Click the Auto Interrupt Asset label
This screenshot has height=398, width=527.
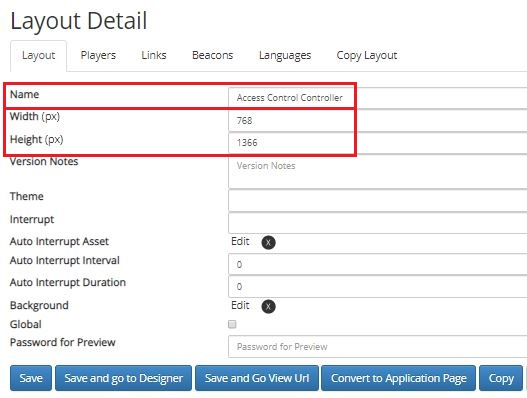point(59,241)
